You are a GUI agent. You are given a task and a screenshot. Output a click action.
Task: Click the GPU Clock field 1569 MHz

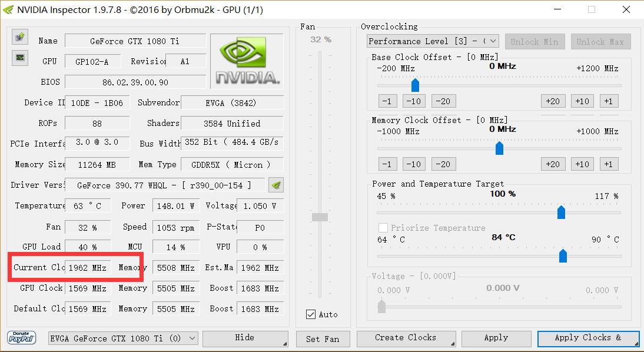(88, 288)
